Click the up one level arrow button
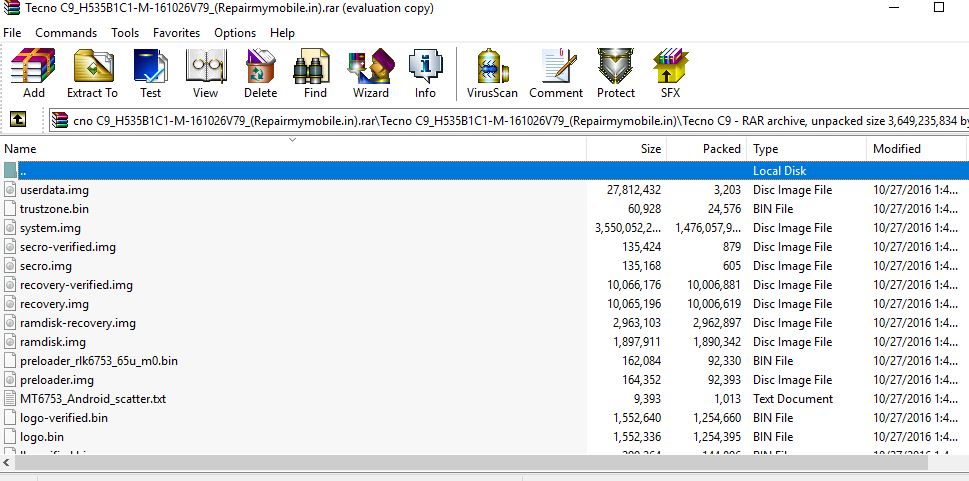Screen dimensions: 969x481 coord(18,120)
